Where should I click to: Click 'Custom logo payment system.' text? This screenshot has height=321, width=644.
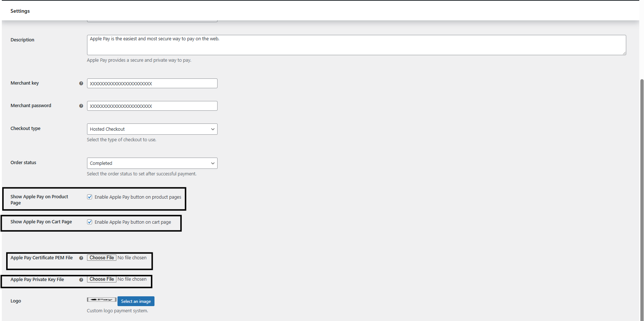tap(117, 311)
